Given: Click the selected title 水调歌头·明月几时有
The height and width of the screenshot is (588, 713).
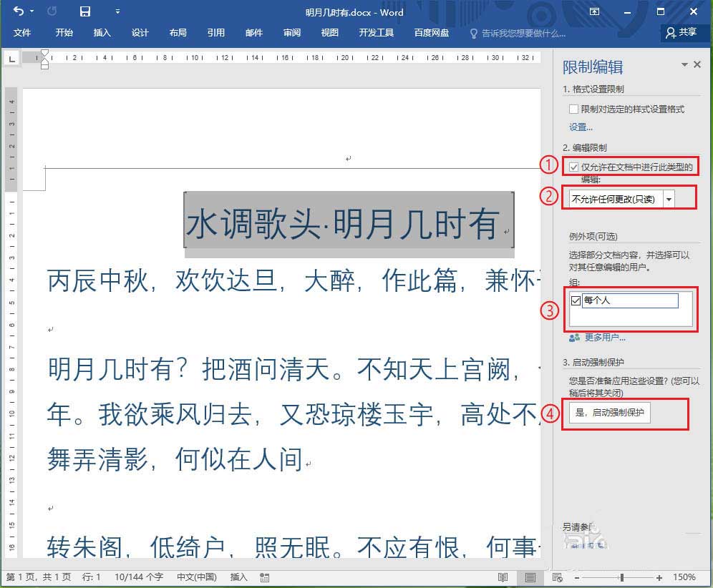Looking at the screenshot, I should pyautogui.click(x=342, y=224).
